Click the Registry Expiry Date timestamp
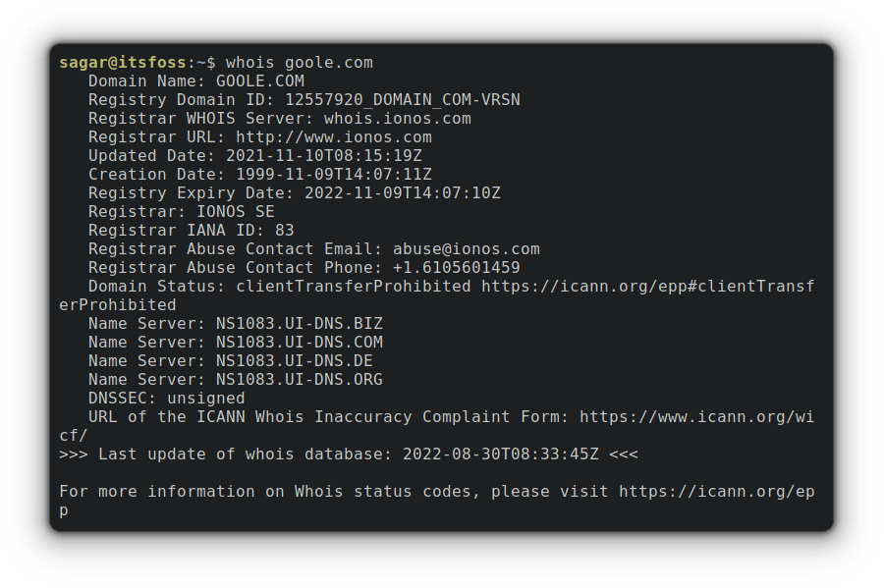The width and height of the screenshot is (884, 588). pos(403,193)
